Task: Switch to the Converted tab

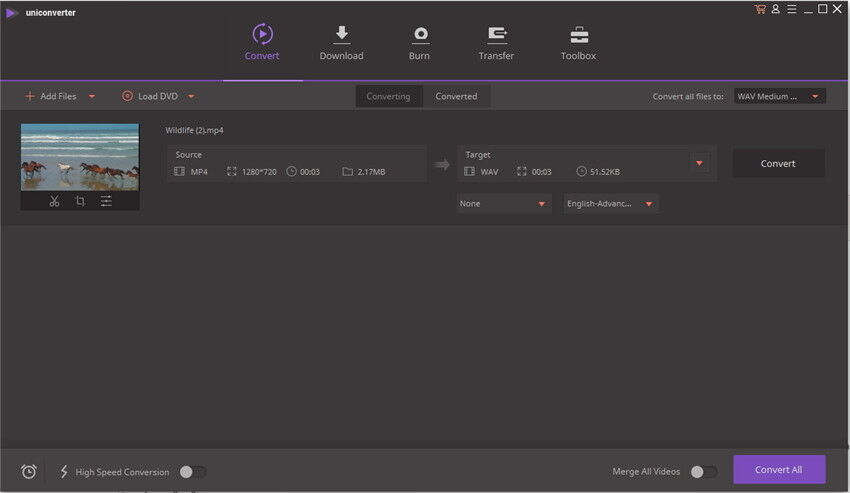Action: pos(456,96)
